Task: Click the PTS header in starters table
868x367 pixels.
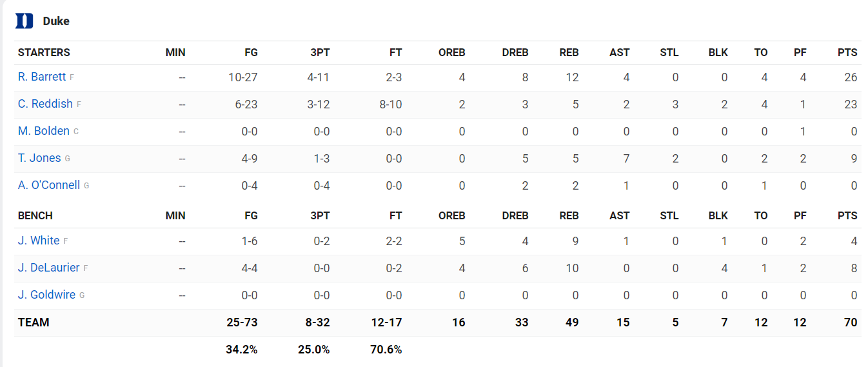Action: point(847,53)
